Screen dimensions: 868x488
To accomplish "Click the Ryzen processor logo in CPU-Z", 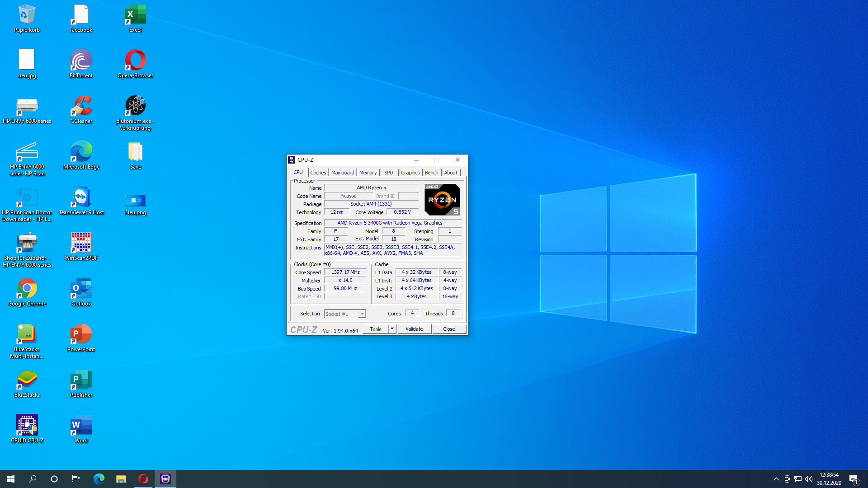I will (x=442, y=200).
